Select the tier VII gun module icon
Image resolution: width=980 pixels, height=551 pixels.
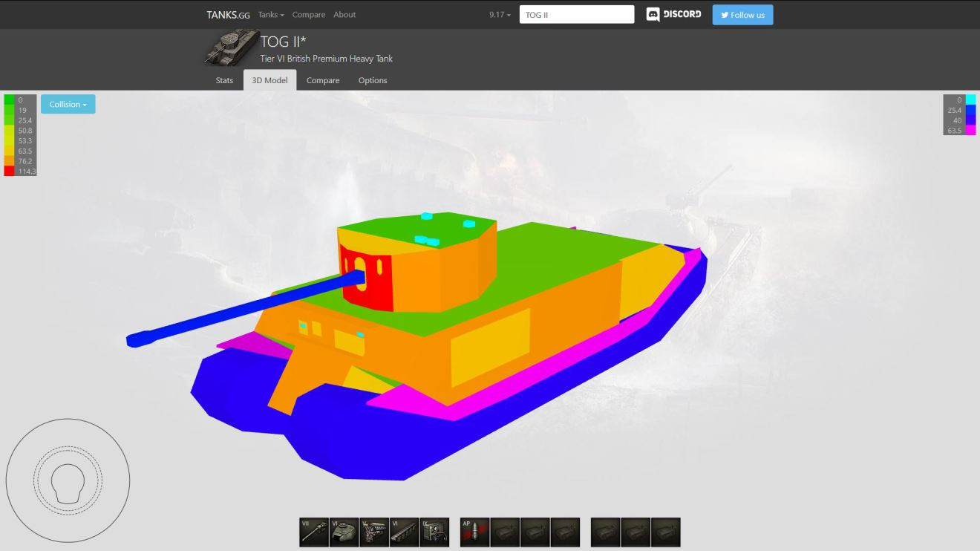[x=314, y=532]
